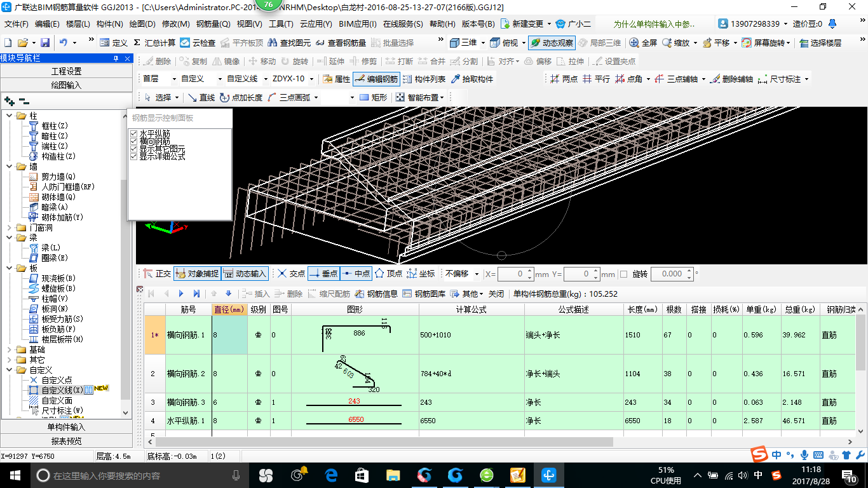Click rotation angle input showing 0.000
868x488 pixels.
[x=672, y=274]
